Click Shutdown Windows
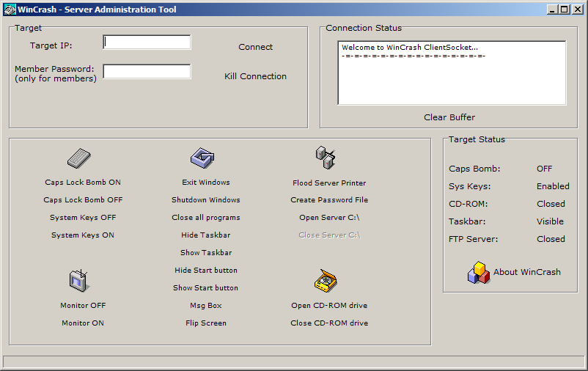Image resolution: width=588 pixels, height=371 pixels. 206,200
